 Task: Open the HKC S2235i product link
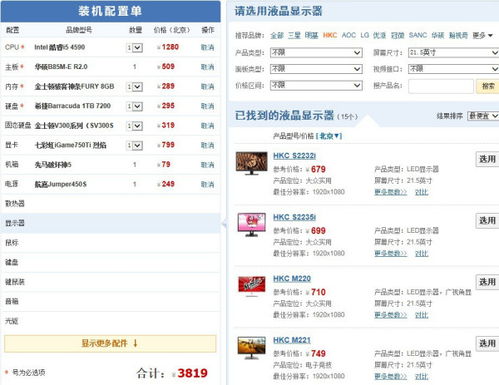point(294,217)
